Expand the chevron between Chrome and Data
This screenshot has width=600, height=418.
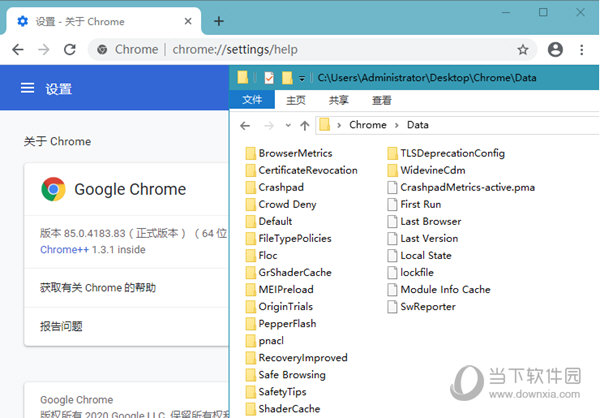tap(396, 125)
